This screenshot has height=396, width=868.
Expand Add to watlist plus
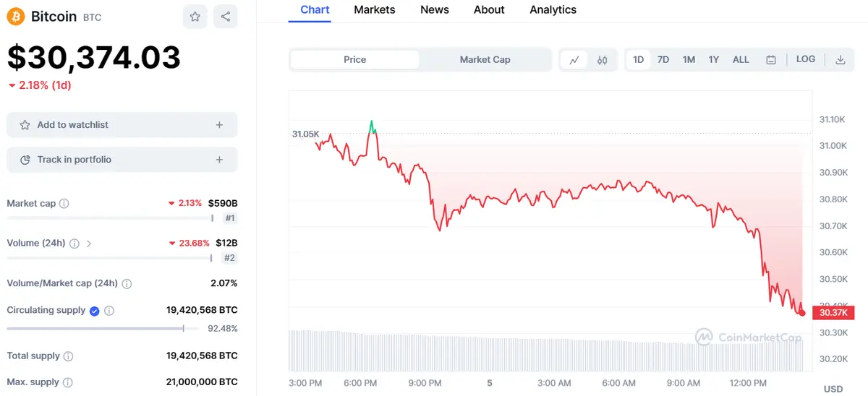[219, 125]
